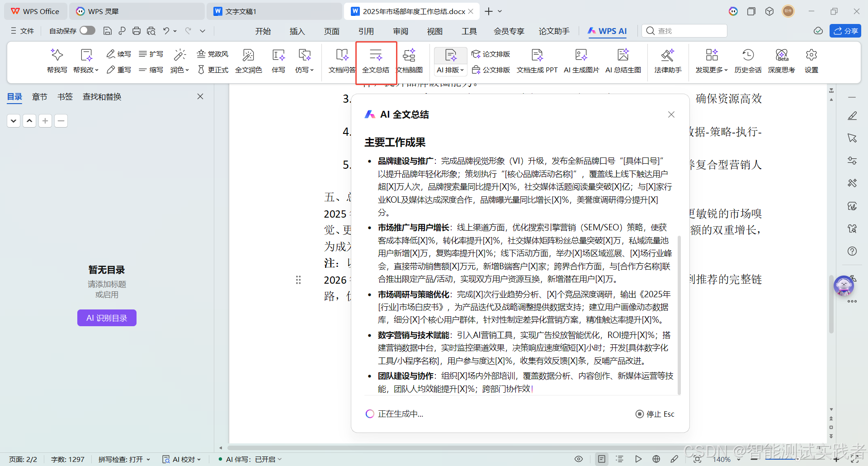This screenshot has height=466, width=868.
Task: Click the AI 识别目录 button
Action: point(107,317)
